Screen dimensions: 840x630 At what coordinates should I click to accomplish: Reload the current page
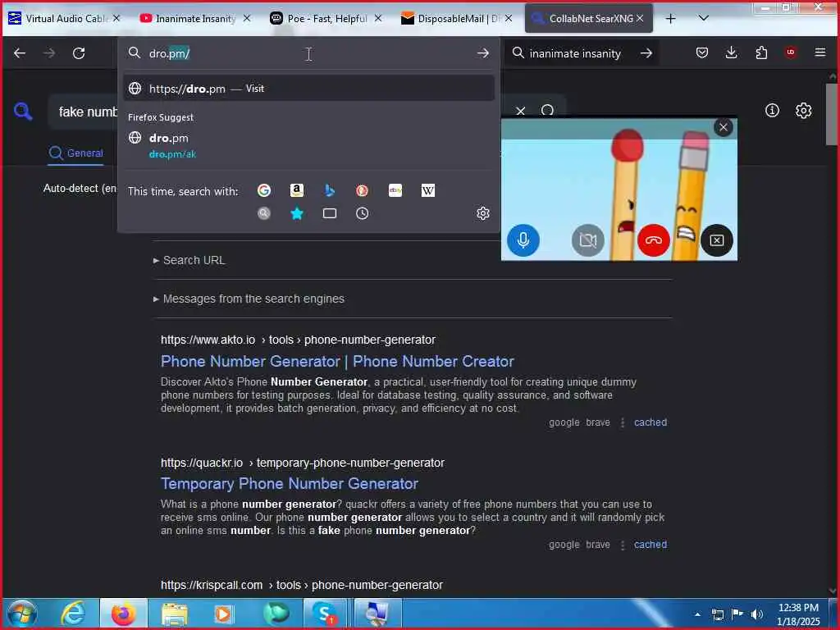pos(79,53)
